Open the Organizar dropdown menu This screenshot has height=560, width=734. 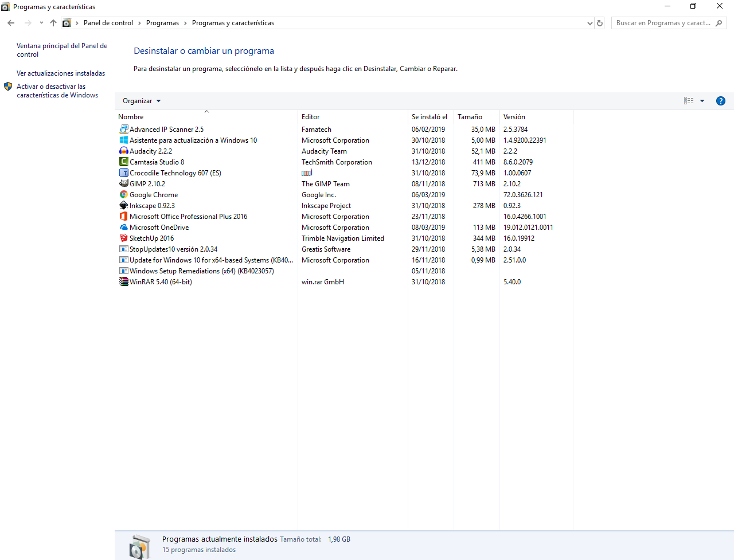[x=142, y=101]
